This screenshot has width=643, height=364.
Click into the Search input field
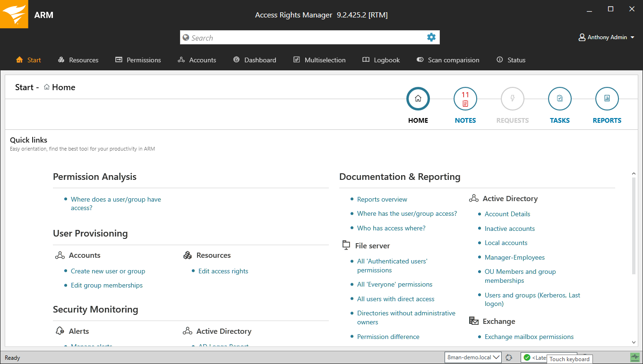tap(302, 38)
